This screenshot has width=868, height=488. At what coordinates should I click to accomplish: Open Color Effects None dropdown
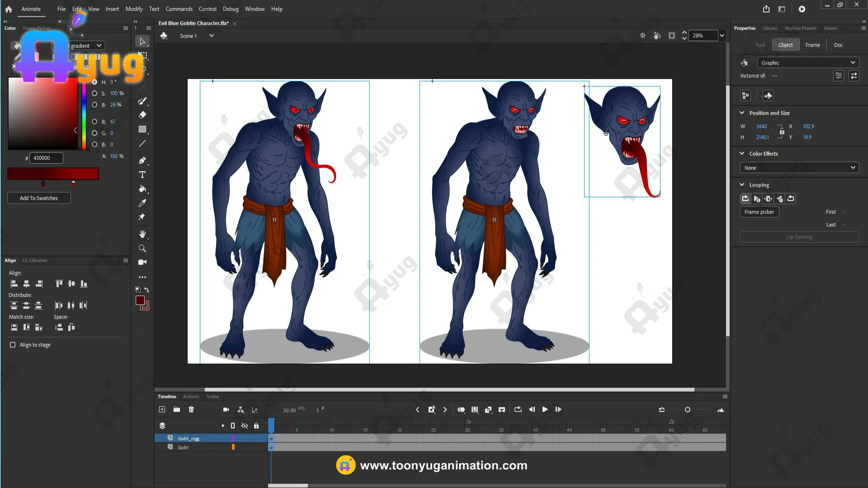click(x=799, y=168)
